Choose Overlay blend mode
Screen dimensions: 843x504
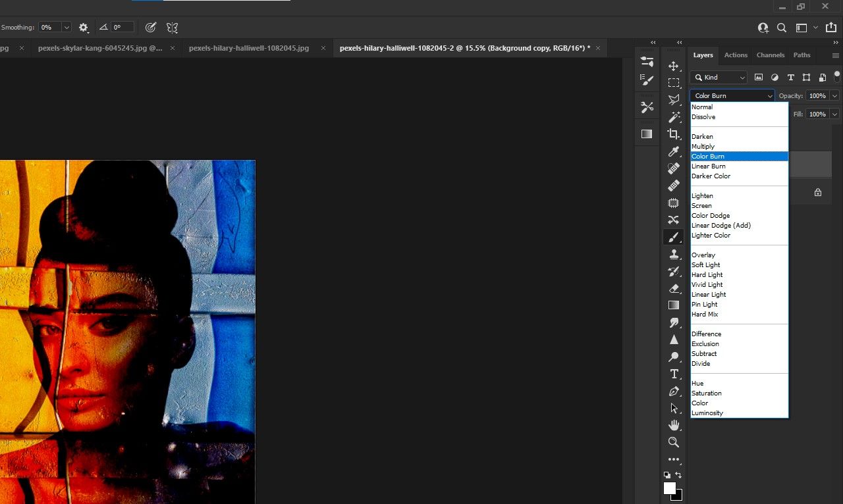coord(739,255)
